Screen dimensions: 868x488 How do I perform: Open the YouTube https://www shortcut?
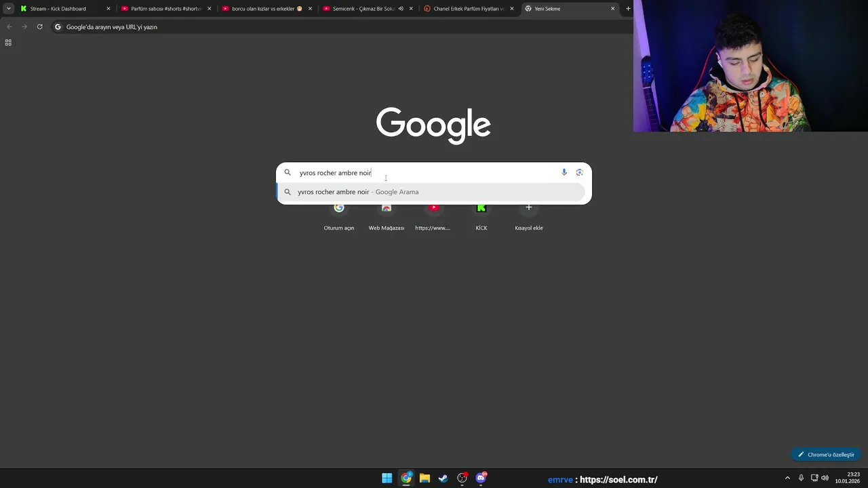click(434, 217)
